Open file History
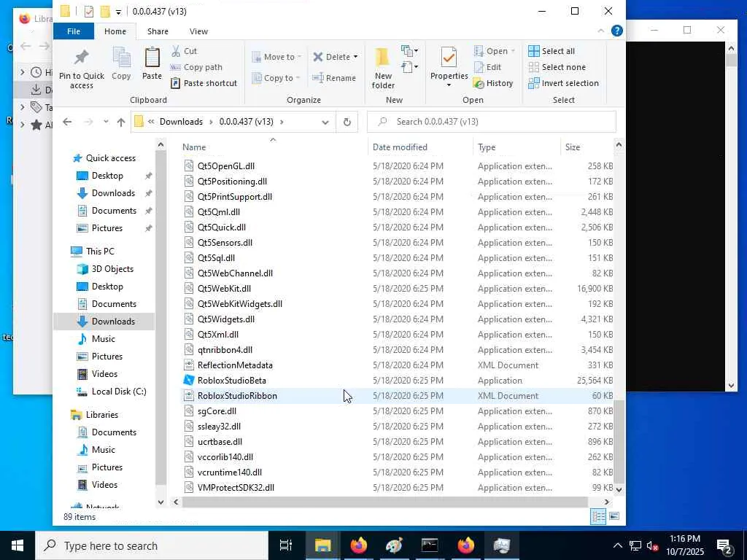 click(493, 83)
